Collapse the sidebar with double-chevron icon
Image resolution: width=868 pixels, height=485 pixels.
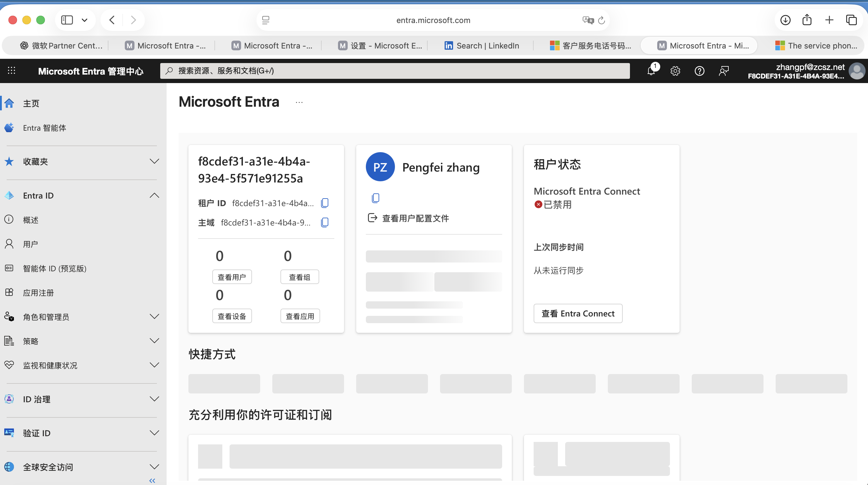(152, 480)
